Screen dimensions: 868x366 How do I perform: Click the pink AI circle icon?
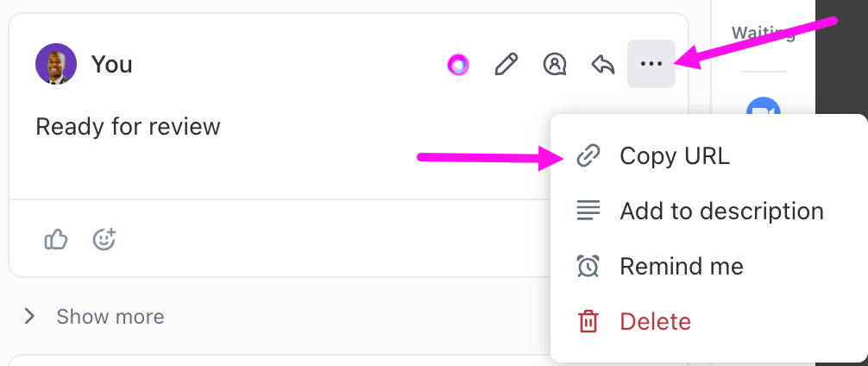click(x=458, y=65)
